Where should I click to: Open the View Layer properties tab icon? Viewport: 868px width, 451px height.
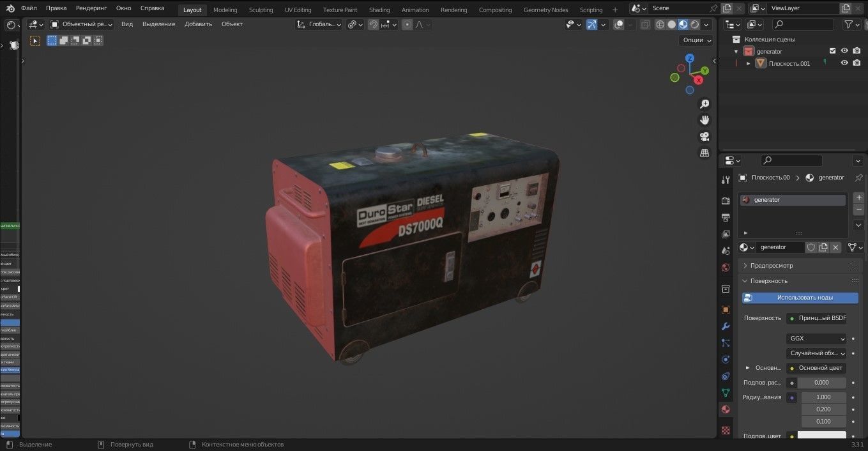pyautogui.click(x=726, y=234)
